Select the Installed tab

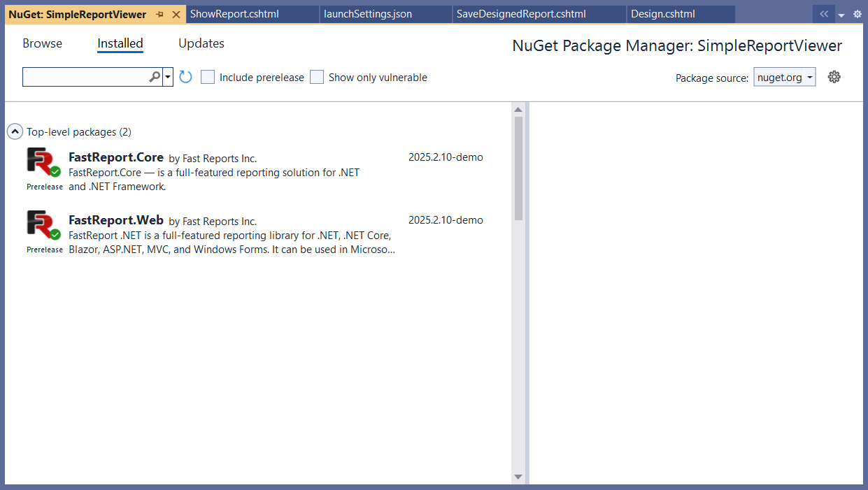pyautogui.click(x=120, y=43)
